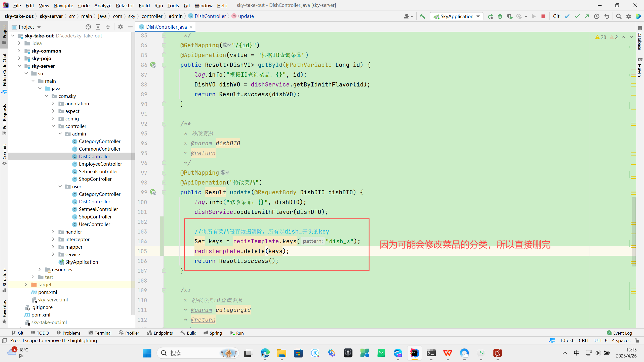This screenshot has height=362, width=644.
Task: Click the gutter run icon at line 99
Action: point(153,192)
